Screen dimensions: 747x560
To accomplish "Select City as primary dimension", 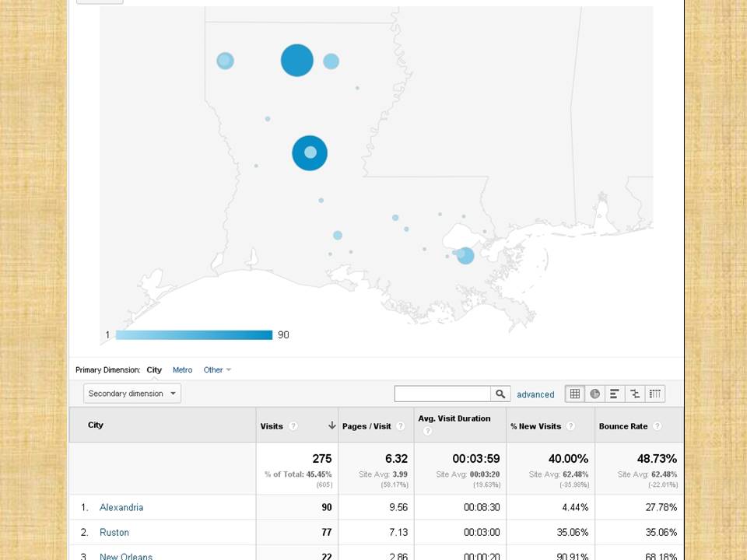I will click(x=154, y=370).
